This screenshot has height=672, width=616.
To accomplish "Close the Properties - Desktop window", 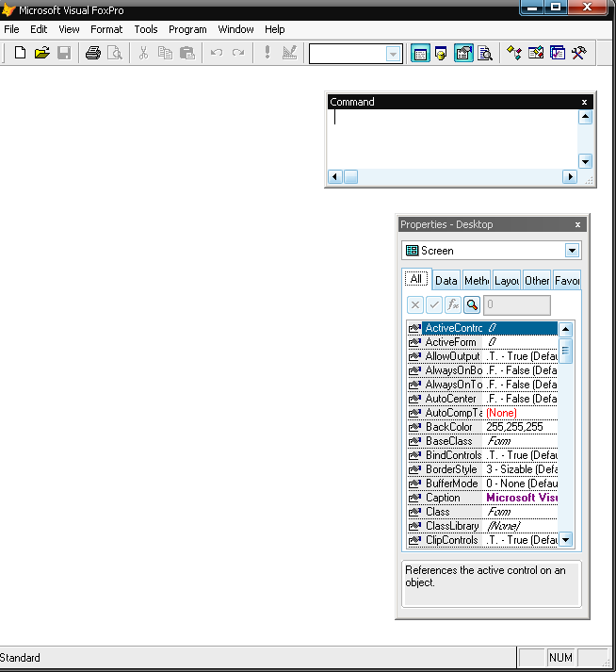I will point(577,224).
